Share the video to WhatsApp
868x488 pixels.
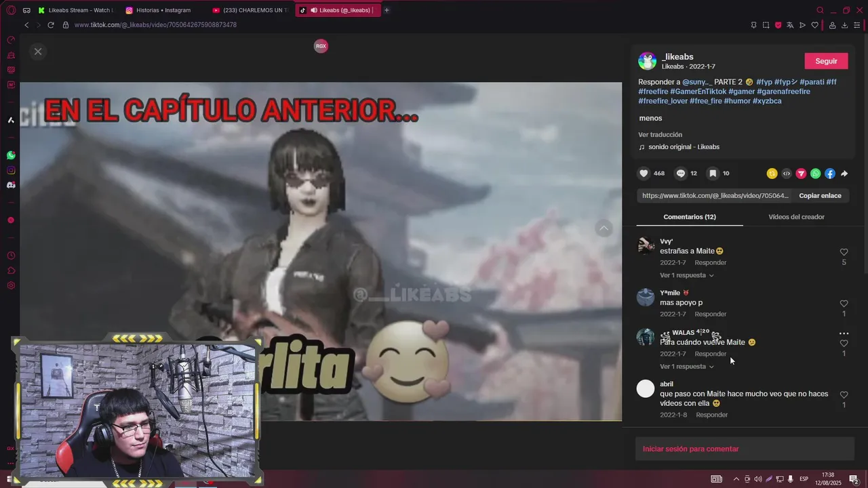tap(815, 174)
